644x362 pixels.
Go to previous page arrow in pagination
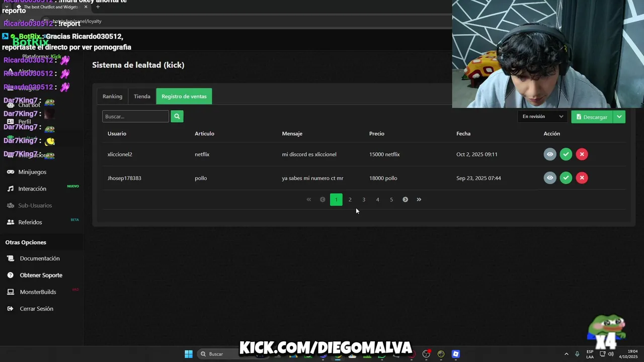[323, 200]
